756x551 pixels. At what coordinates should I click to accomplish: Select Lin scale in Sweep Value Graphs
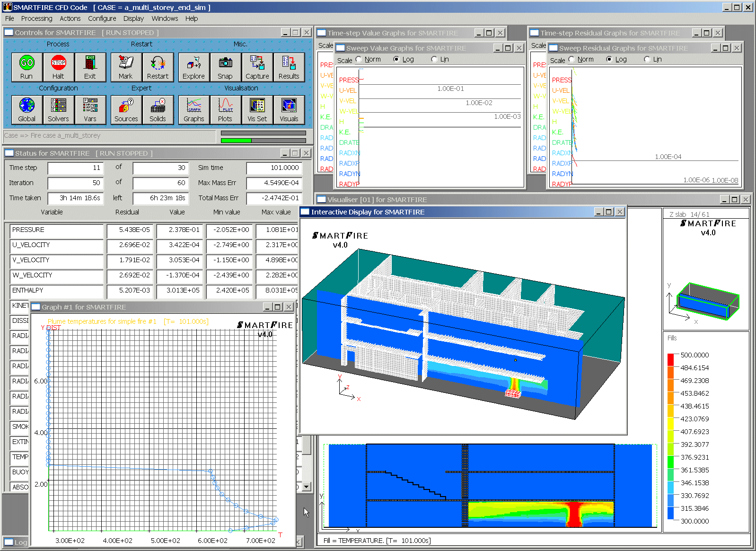(x=434, y=59)
